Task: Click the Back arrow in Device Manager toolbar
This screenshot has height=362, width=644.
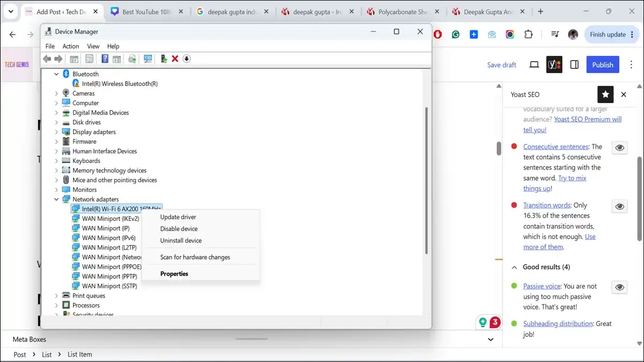Action: tap(47, 59)
